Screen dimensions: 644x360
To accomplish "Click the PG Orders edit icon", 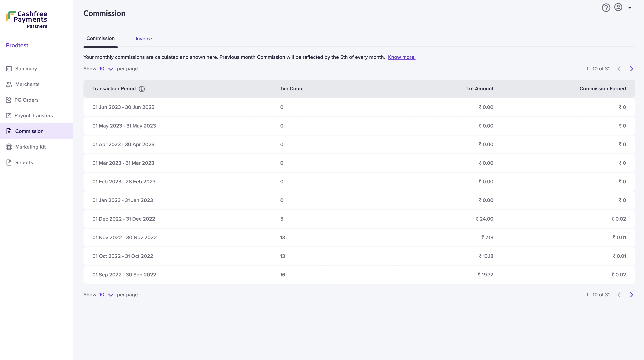I will pos(9,100).
